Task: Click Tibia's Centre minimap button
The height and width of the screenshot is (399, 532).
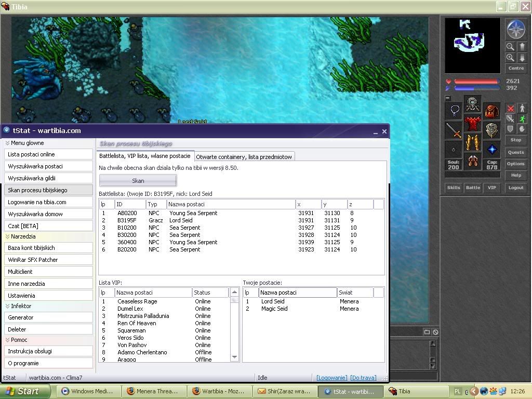Action: [x=516, y=68]
